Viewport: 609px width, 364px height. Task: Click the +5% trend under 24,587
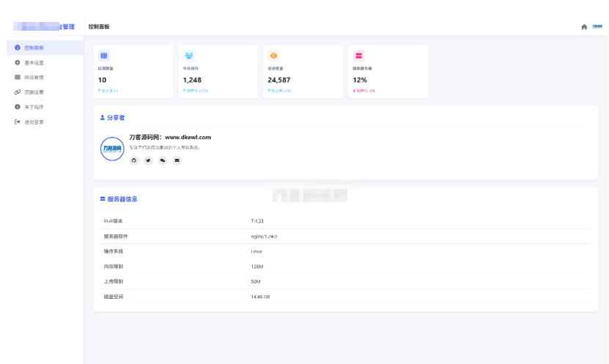[279, 90]
